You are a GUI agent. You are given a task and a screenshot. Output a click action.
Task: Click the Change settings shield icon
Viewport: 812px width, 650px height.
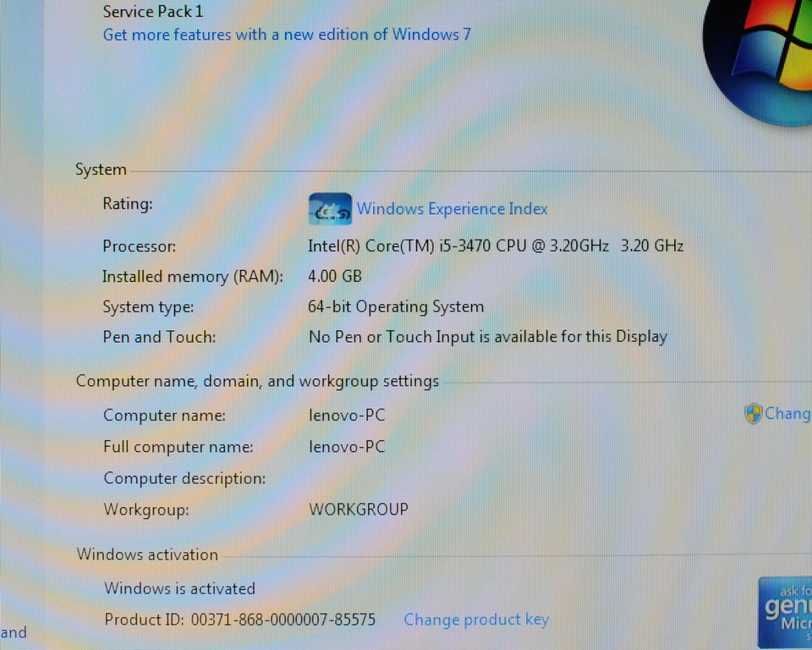(x=753, y=414)
